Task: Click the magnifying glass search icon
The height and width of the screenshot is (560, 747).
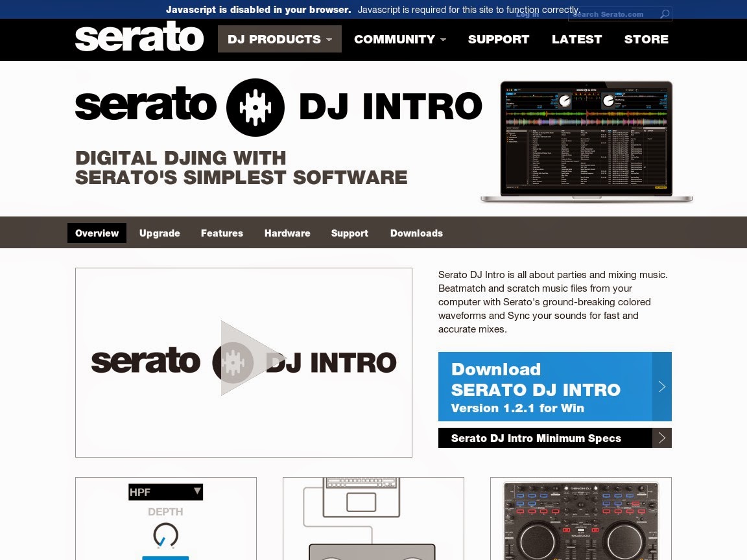Action: (665, 14)
